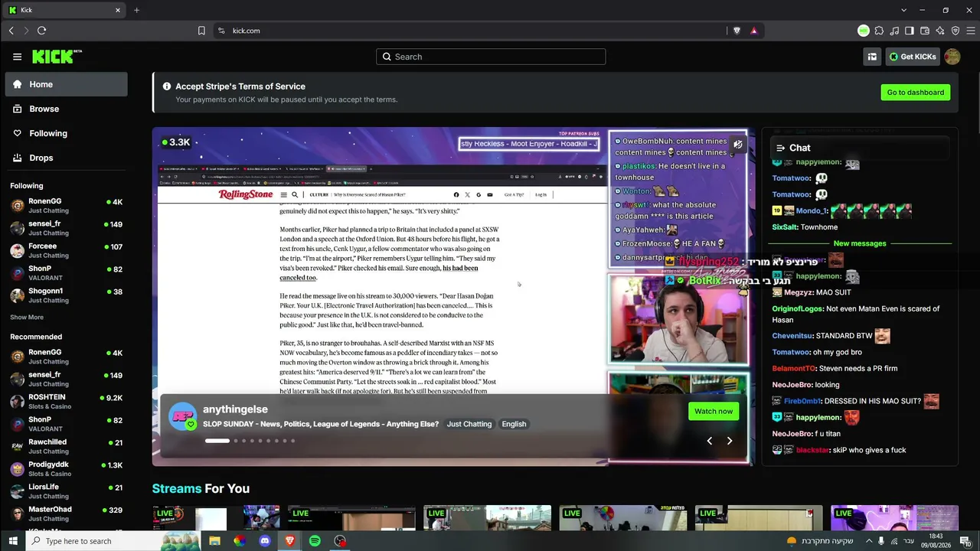
Task: Open the Discord taskbar icon
Action: coord(265,541)
